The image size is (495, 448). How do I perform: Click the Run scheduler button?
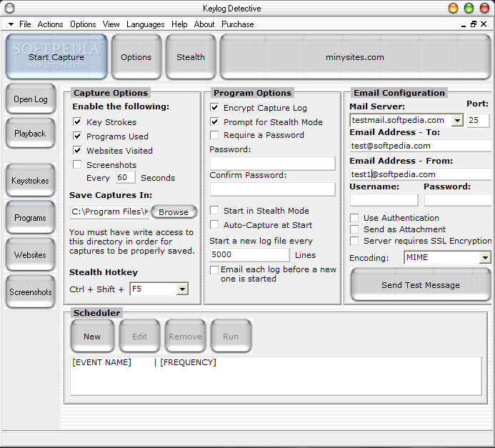231,337
